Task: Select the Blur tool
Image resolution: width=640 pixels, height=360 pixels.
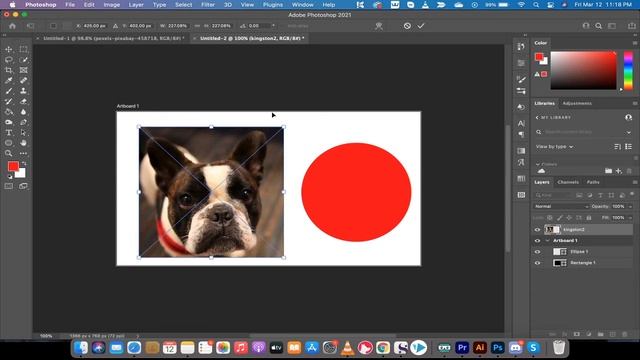Action: pos(23,112)
